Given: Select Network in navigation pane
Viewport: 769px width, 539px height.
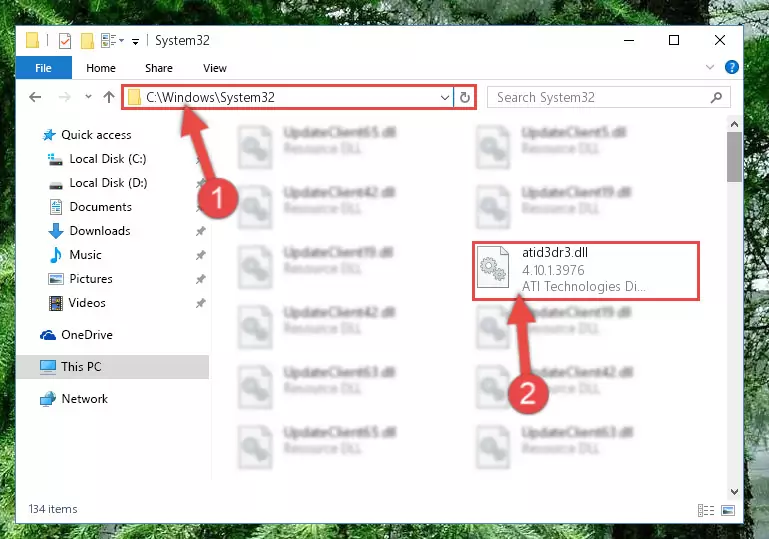Looking at the screenshot, I should [x=84, y=399].
